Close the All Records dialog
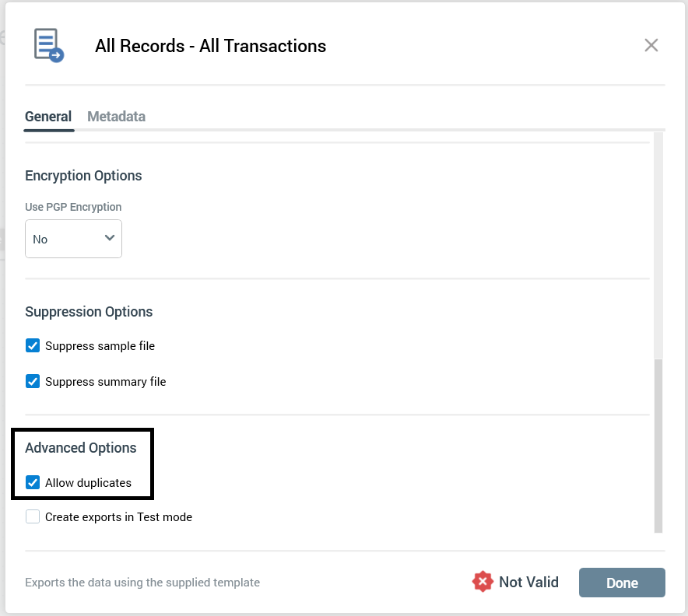The image size is (688, 616). tap(651, 45)
